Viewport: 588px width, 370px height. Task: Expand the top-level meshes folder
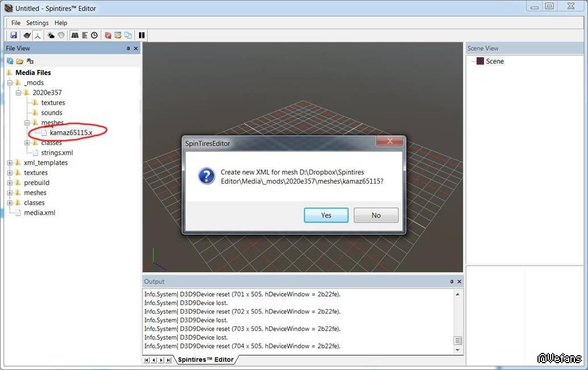(10, 193)
